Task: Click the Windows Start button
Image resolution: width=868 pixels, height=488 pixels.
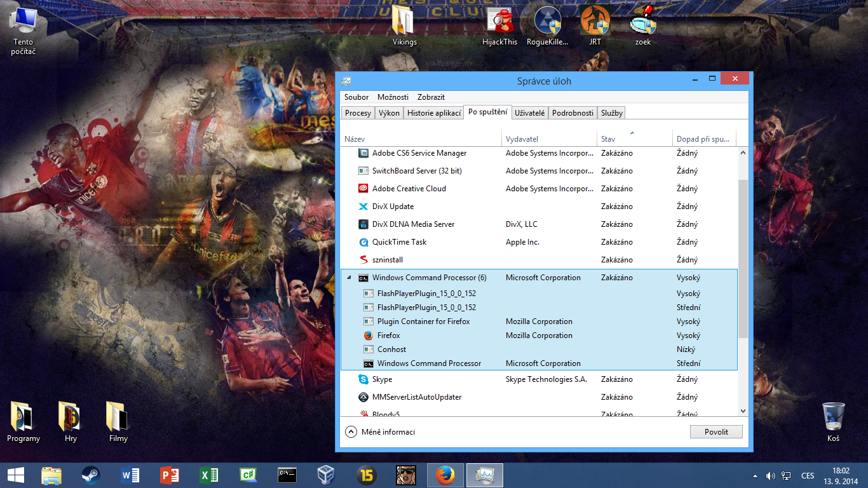Action: [x=16, y=475]
